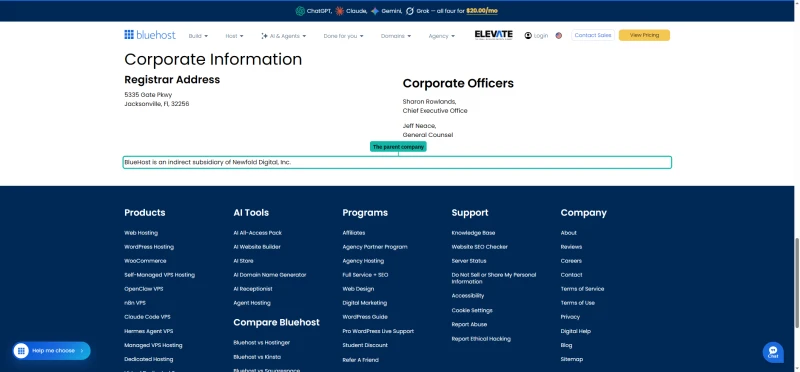Click the Login user icon
Screen dimensions: 800x372
click(x=528, y=36)
